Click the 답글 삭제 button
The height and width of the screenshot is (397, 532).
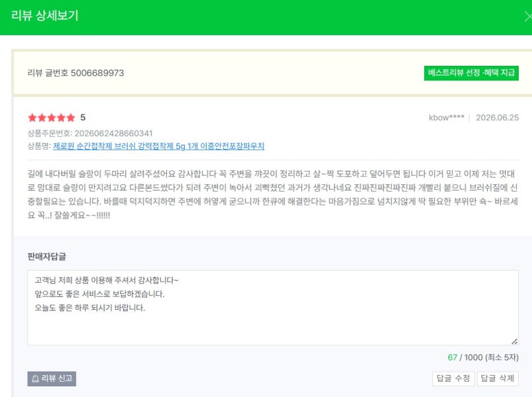click(497, 378)
